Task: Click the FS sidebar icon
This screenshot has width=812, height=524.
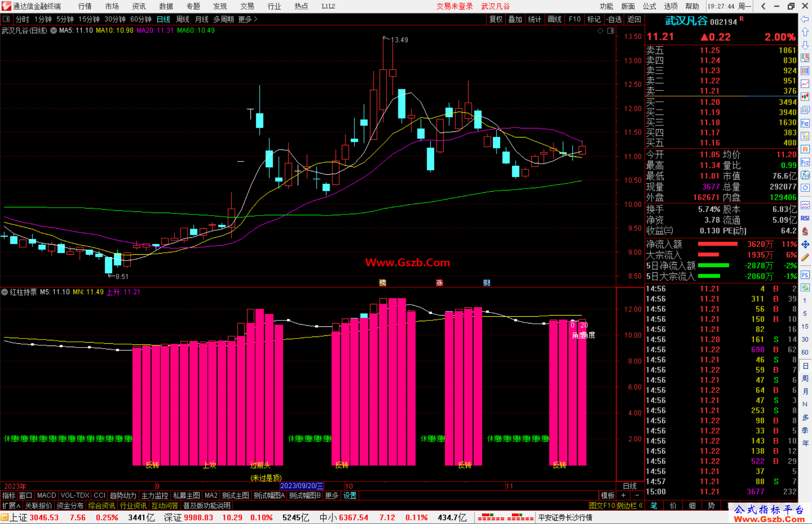Action: 805,275
